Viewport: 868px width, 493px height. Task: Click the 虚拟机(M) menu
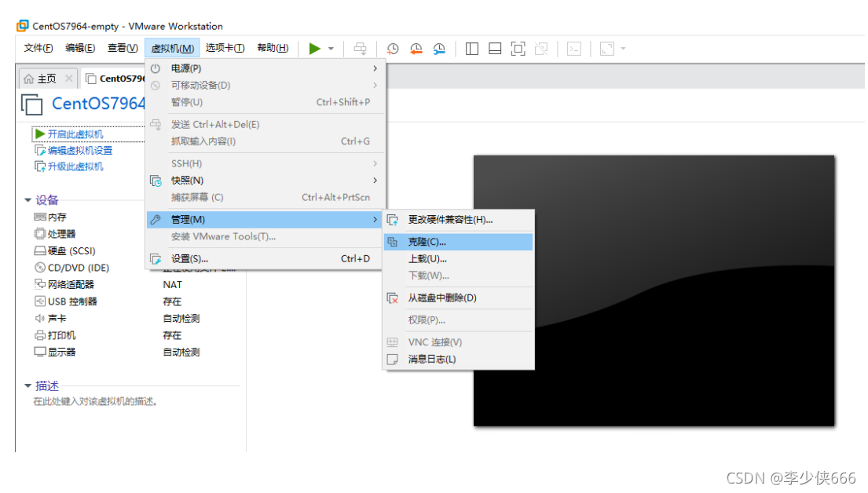pos(172,48)
